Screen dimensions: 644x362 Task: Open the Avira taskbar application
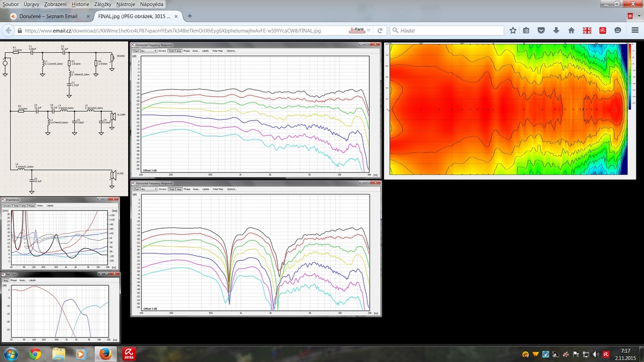tap(129, 354)
